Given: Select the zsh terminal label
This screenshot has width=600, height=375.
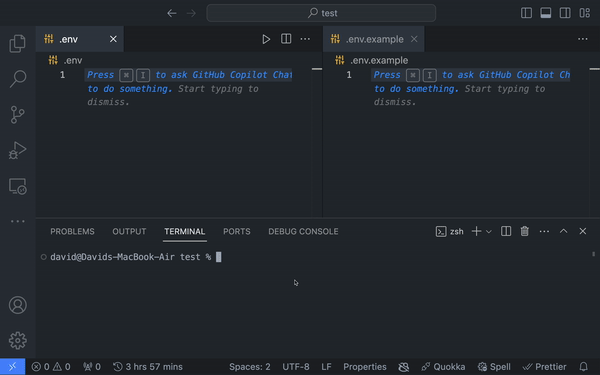Looking at the screenshot, I should pos(450,232).
